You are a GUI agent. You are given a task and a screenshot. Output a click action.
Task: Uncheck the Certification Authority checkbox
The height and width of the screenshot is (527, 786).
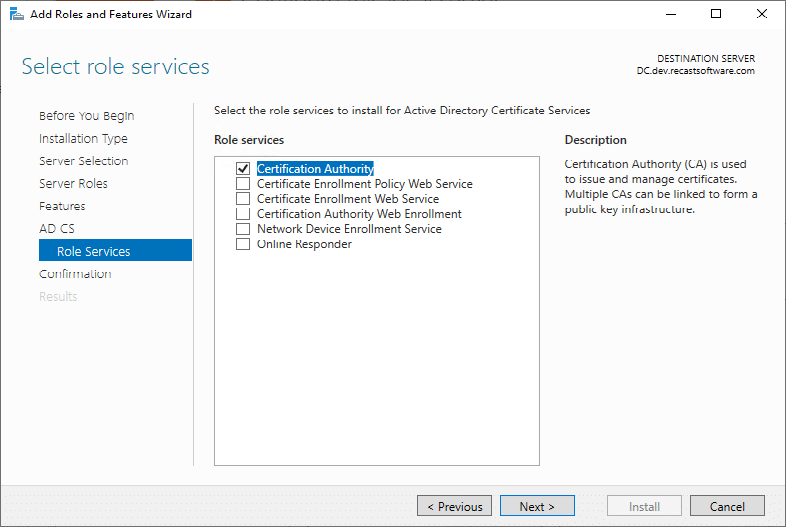(x=243, y=169)
